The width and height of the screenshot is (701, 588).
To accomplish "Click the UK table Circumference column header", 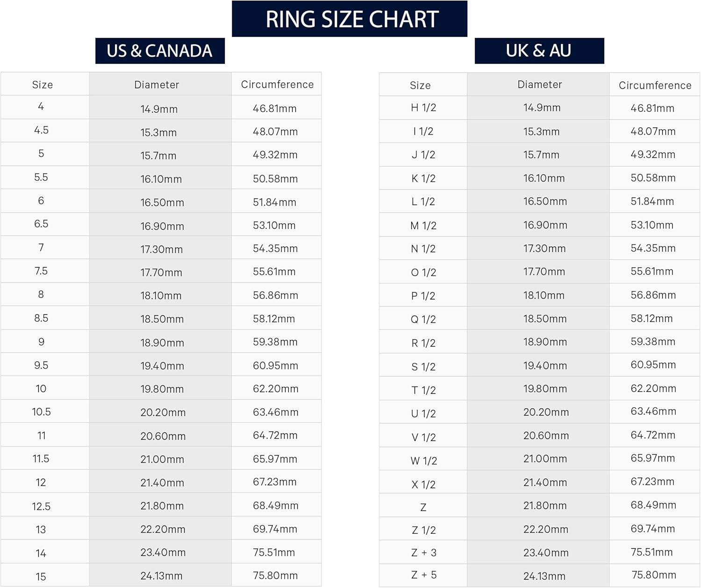I will click(655, 85).
